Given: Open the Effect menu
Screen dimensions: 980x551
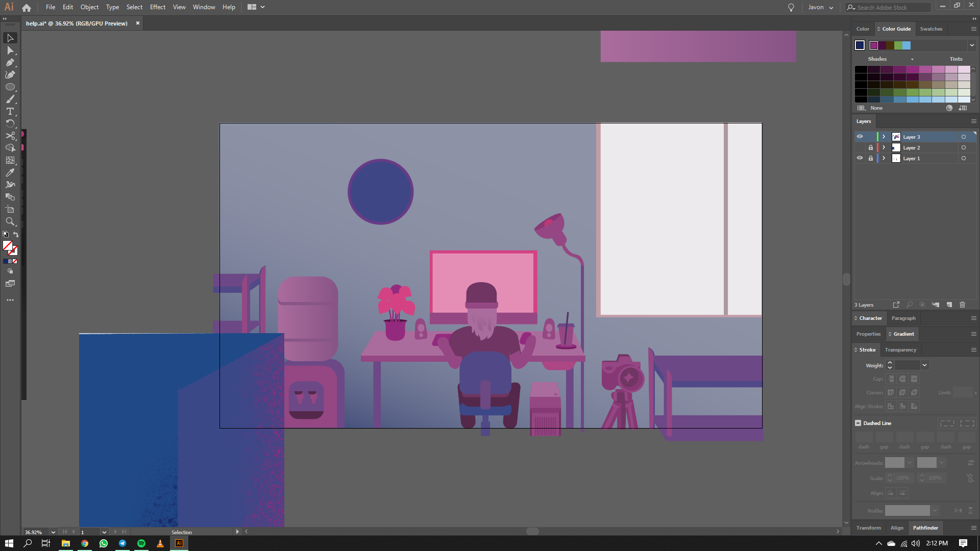Looking at the screenshot, I should [158, 7].
